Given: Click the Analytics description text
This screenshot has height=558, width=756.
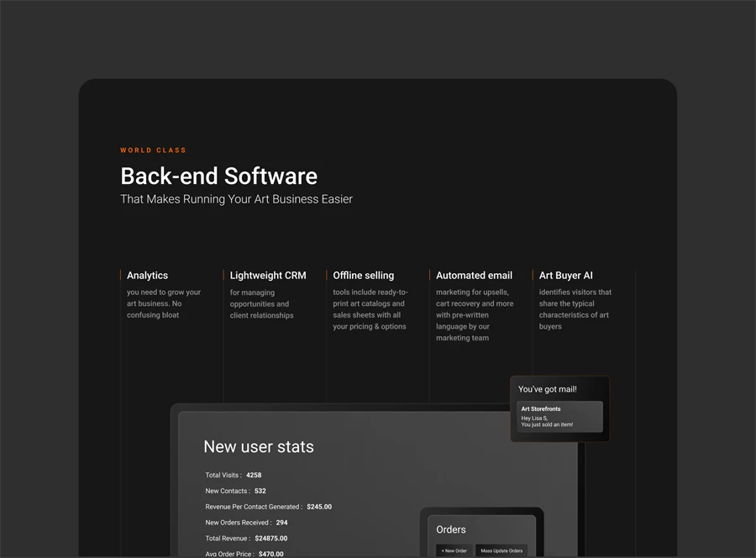Looking at the screenshot, I should (x=164, y=303).
